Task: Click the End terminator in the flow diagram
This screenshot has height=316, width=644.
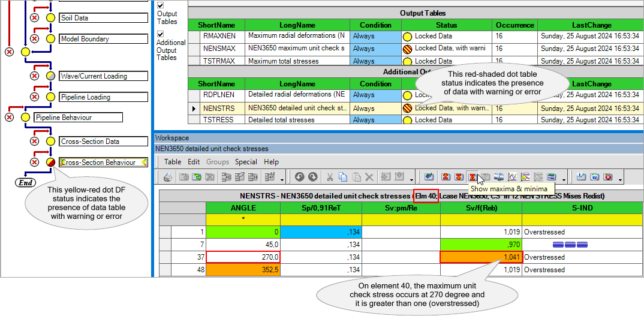Action: click(25, 182)
